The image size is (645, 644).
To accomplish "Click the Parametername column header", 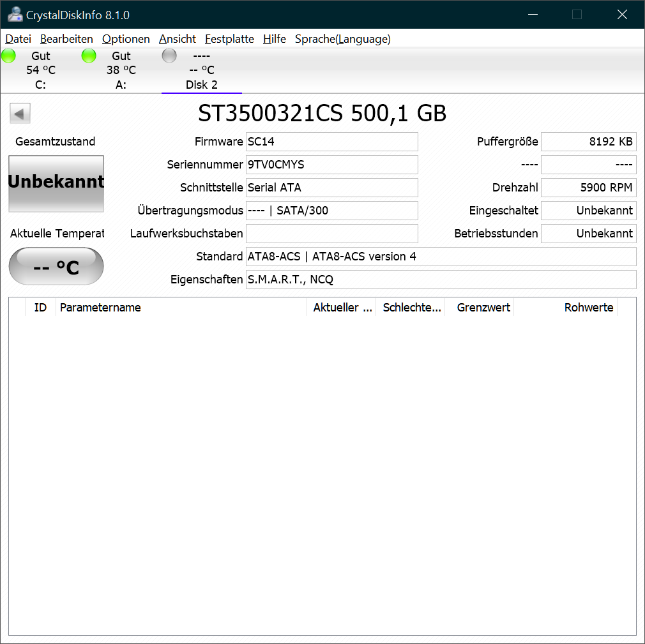I will (x=181, y=308).
